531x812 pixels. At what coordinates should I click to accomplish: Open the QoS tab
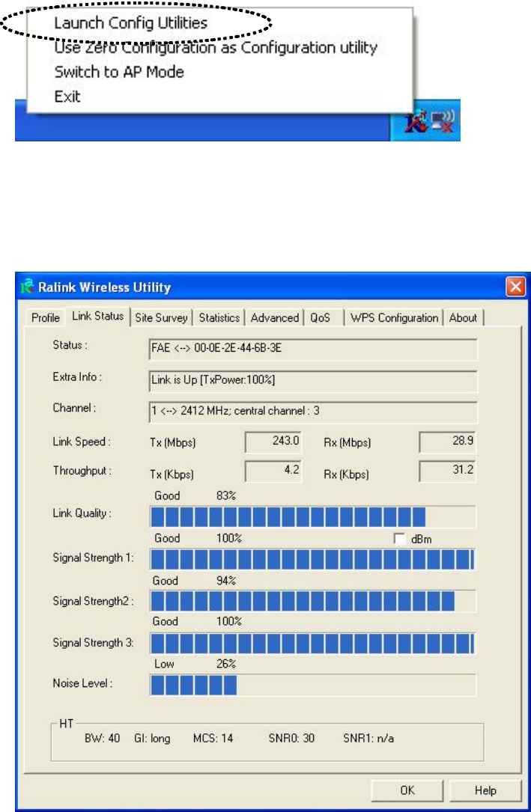click(320, 317)
